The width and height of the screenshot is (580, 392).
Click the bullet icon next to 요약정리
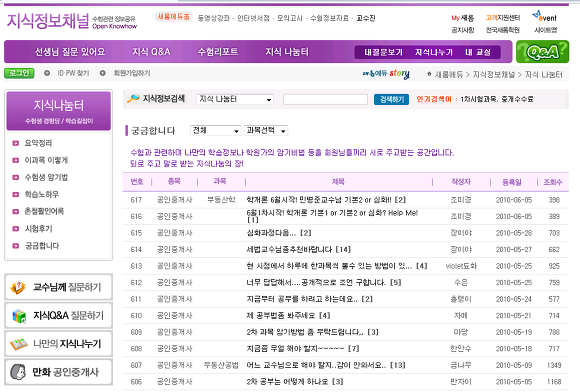(x=16, y=143)
